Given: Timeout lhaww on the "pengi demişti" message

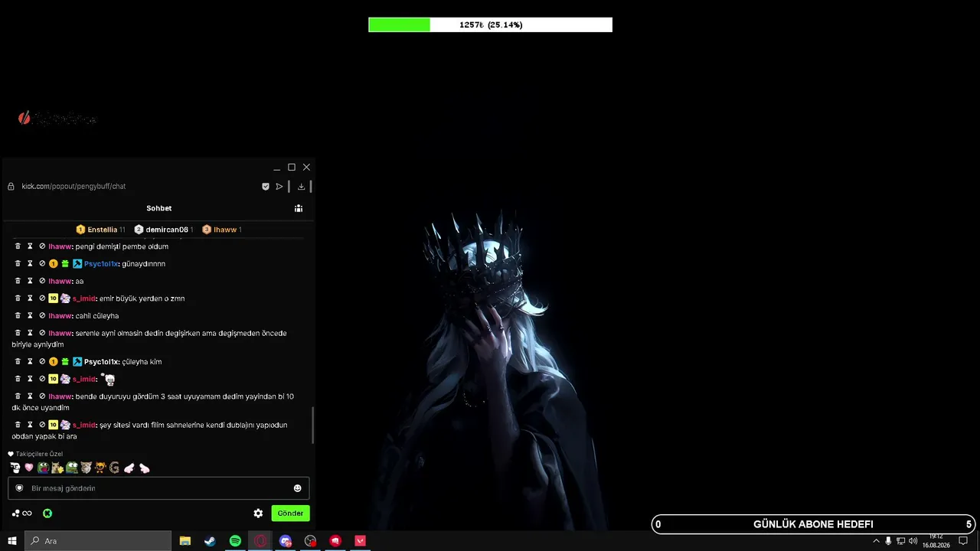Looking at the screenshot, I should (30, 246).
